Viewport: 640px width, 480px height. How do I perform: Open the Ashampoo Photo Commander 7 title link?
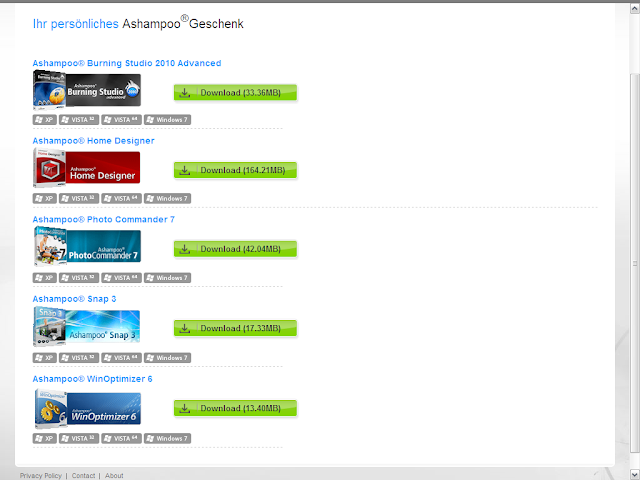pos(103,220)
